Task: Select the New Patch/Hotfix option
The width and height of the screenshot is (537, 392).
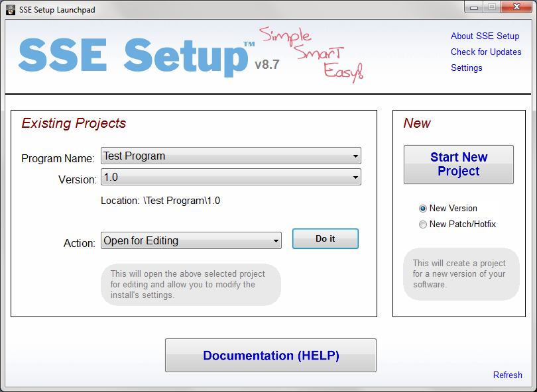Action: tap(423, 224)
